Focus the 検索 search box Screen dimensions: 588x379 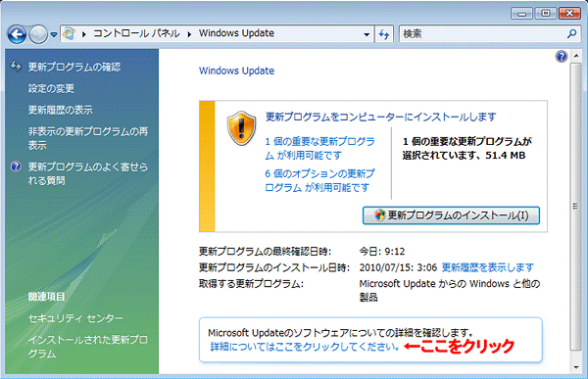(483, 34)
